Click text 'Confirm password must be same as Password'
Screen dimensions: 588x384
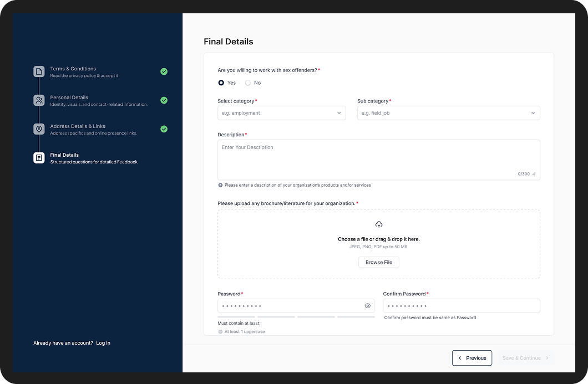(430, 318)
